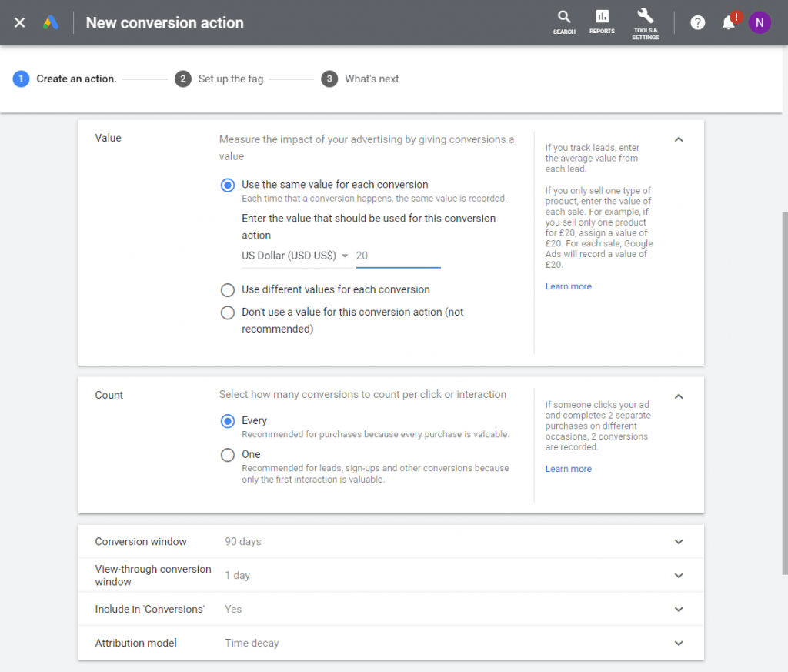Click the Google Ads logo

tap(51, 22)
